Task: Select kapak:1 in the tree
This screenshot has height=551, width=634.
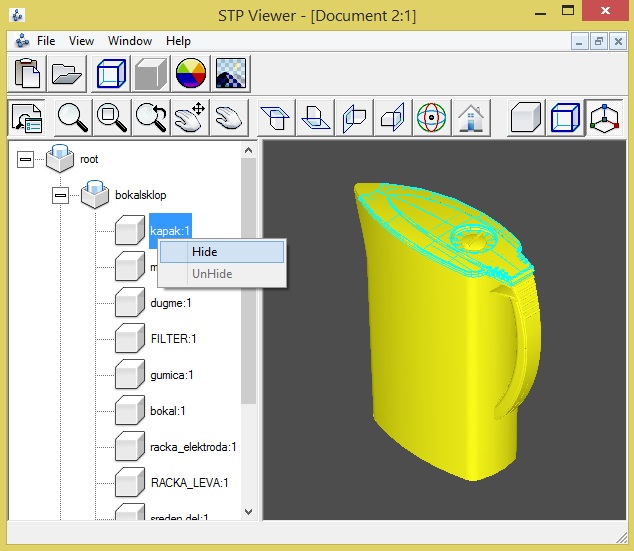Action: pos(170,231)
